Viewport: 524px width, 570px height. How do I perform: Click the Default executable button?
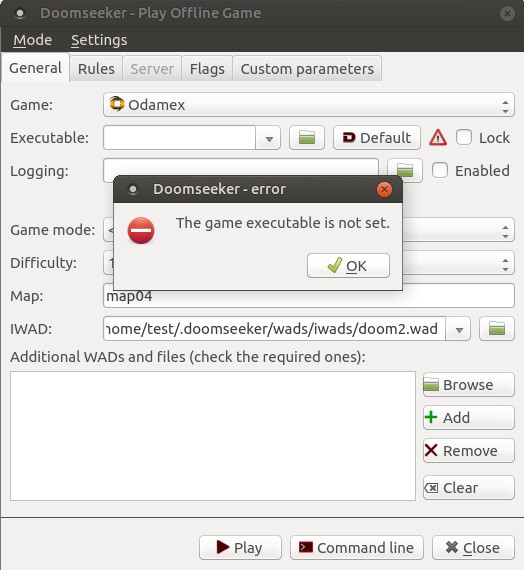coord(377,138)
